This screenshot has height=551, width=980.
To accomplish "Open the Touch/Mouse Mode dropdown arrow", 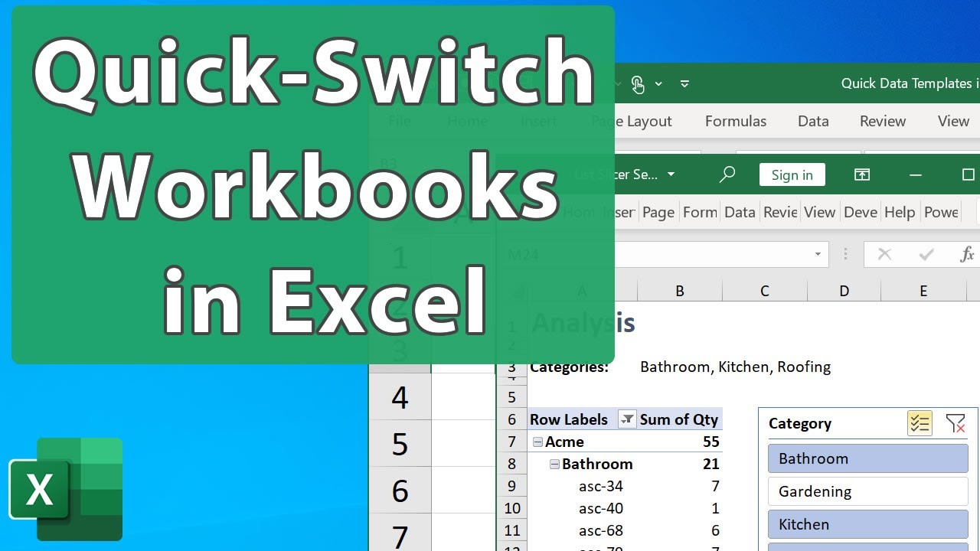I will tap(658, 83).
